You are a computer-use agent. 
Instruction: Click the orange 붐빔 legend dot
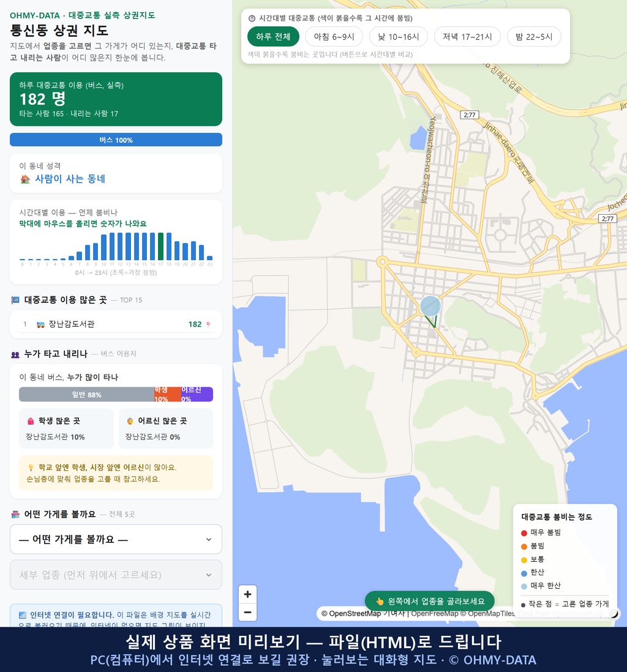(x=524, y=547)
